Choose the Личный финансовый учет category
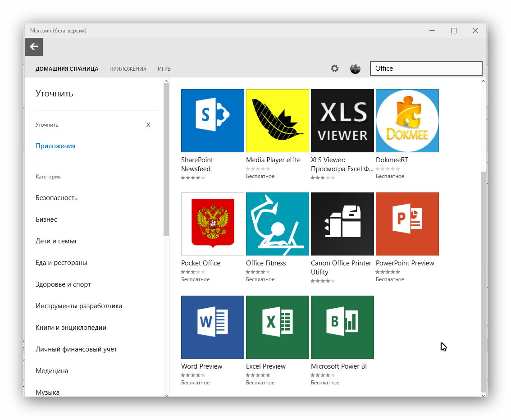The width and height of the screenshot is (511, 420). (76, 349)
